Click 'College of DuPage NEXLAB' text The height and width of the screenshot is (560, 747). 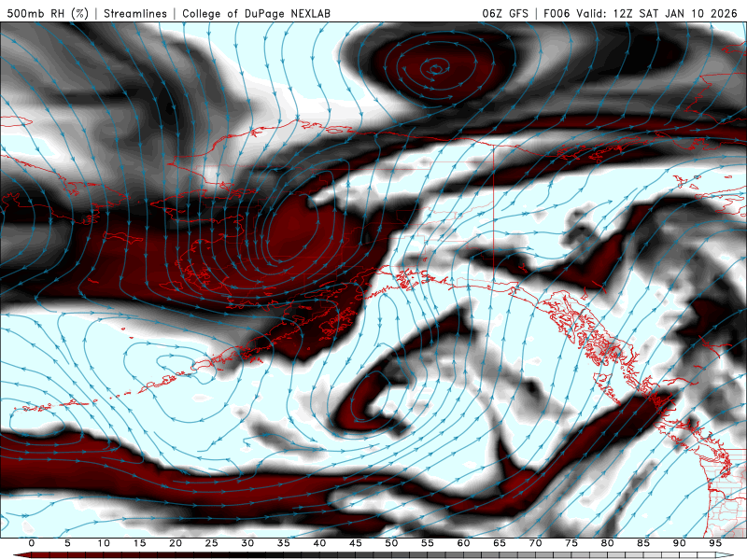256,13
